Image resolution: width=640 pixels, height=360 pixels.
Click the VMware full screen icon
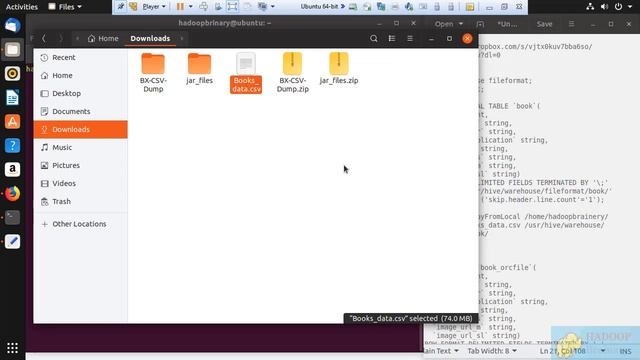pyautogui.click(x=232, y=7)
